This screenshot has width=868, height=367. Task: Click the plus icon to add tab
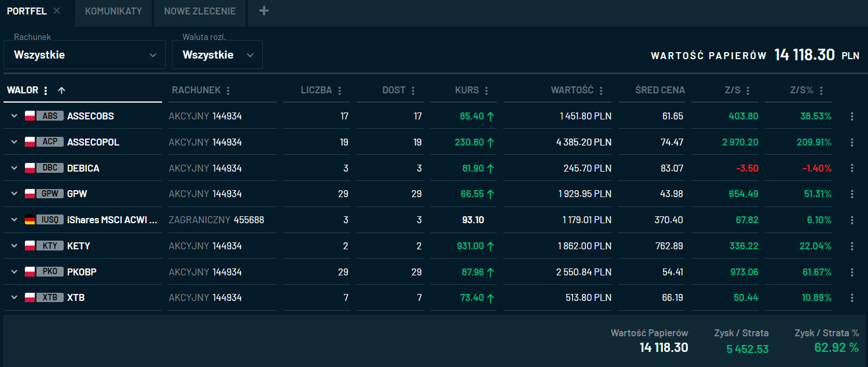(x=264, y=11)
